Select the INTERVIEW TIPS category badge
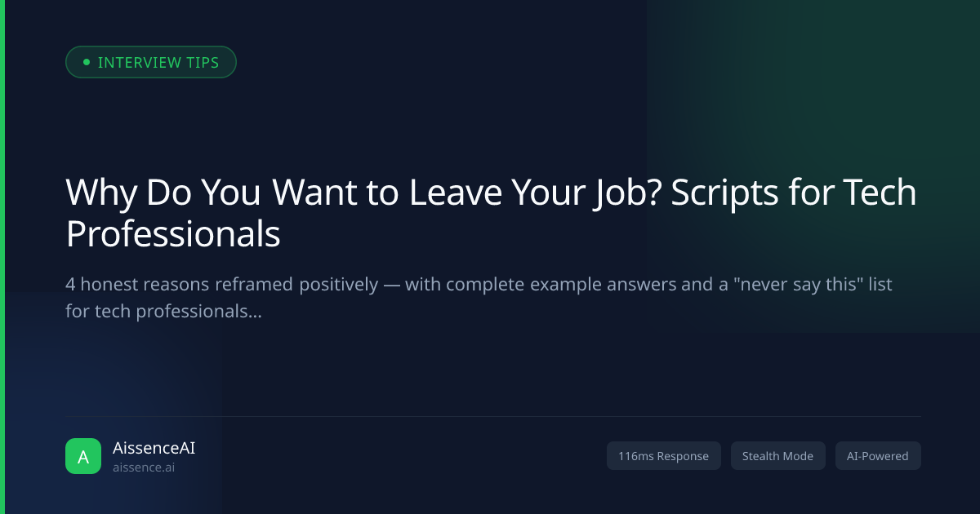Screen dimensions: 980x514 coord(151,62)
